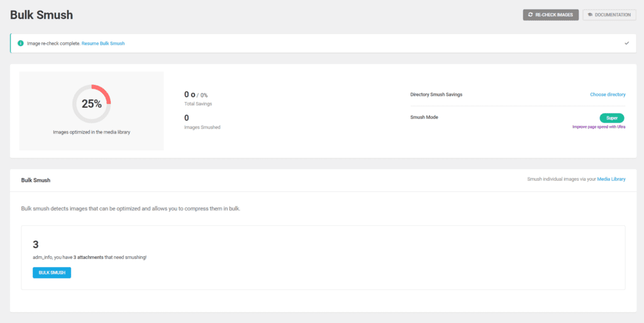644x323 pixels.
Task: Open the Media Library link
Action: click(x=611, y=179)
